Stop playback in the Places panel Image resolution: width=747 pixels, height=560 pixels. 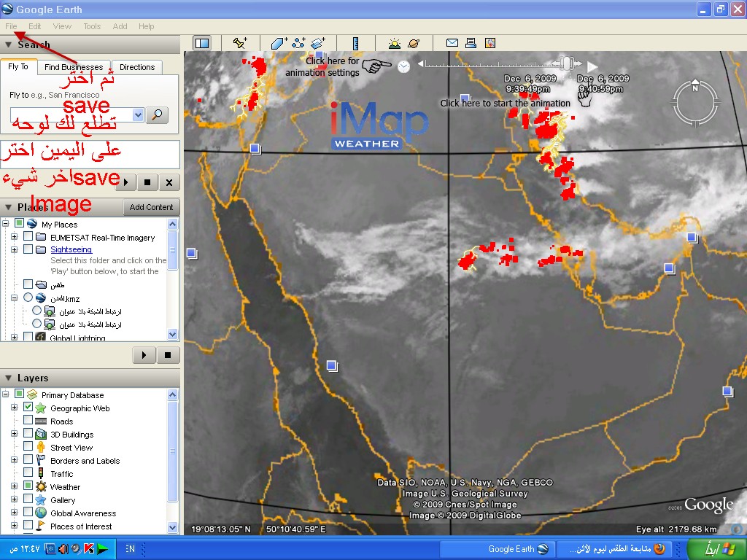pyautogui.click(x=168, y=355)
